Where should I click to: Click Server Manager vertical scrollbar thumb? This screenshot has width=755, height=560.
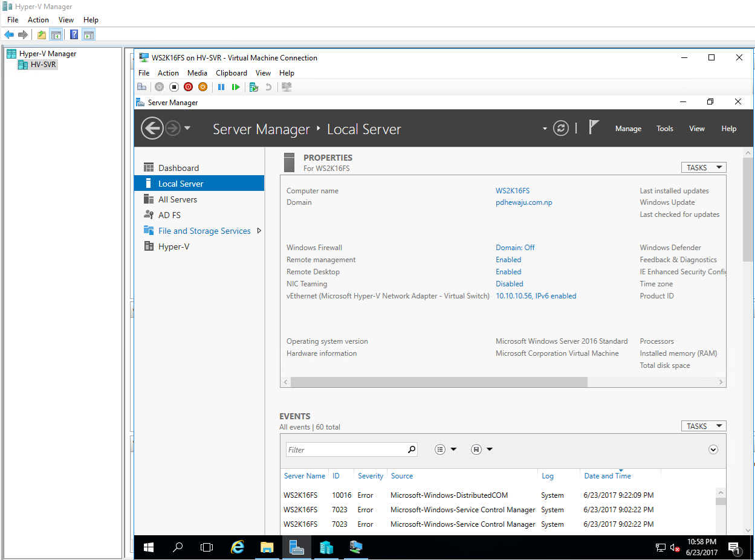[x=748, y=209]
